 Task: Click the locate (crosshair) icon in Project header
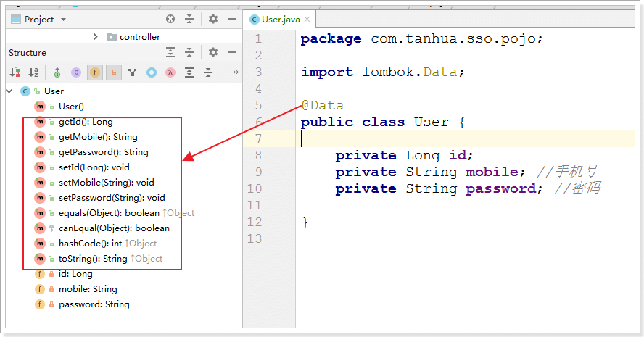pos(170,19)
